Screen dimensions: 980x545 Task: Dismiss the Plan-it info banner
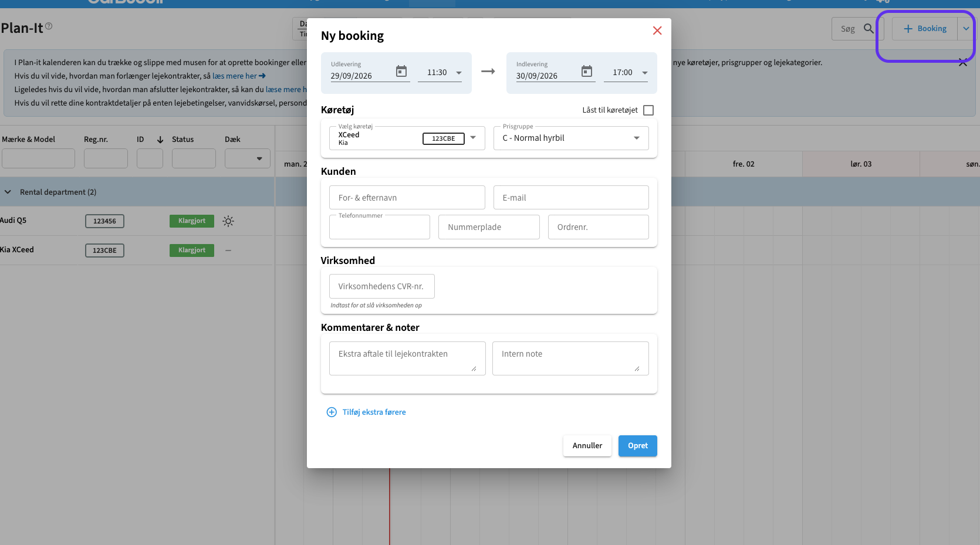(962, 62)
